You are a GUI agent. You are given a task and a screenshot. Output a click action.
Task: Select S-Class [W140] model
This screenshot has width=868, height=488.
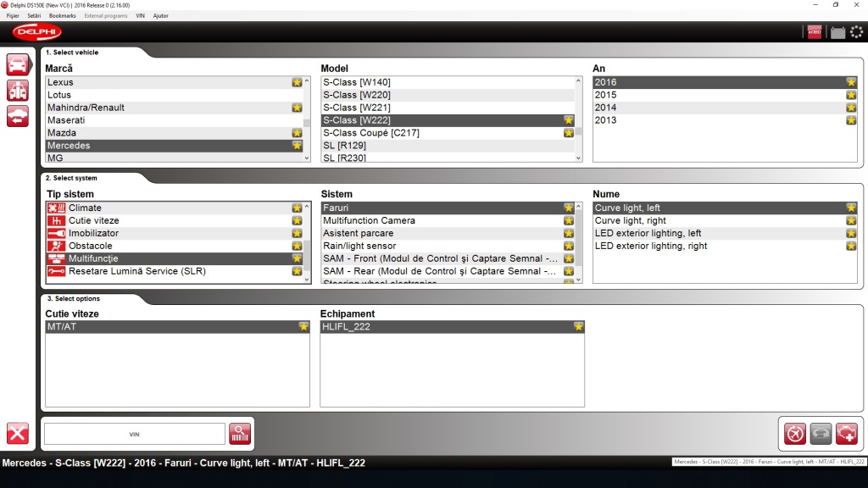pyautogui.click(x=448, y=82)
